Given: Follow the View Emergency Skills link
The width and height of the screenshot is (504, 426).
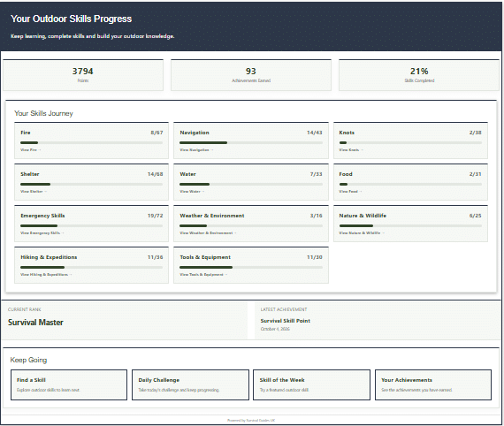Looking at the screenshot, I should click(x=42, y=233).
